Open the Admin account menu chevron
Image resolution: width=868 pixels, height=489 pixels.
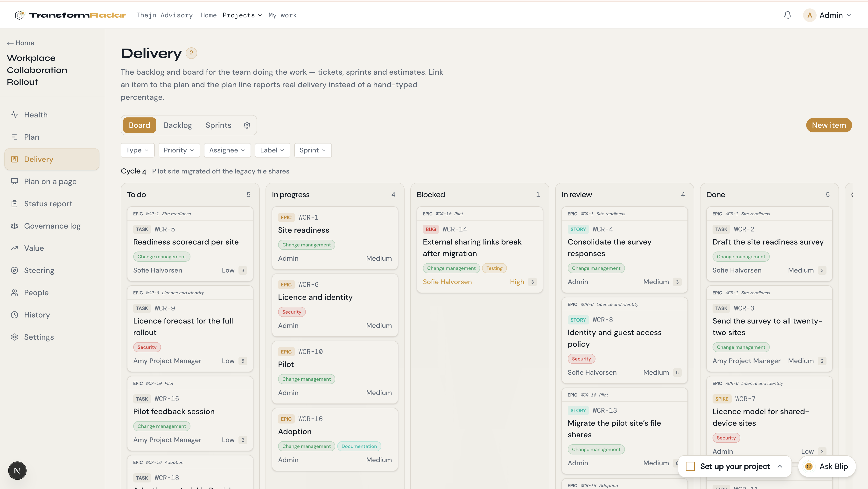pos(849,15)
